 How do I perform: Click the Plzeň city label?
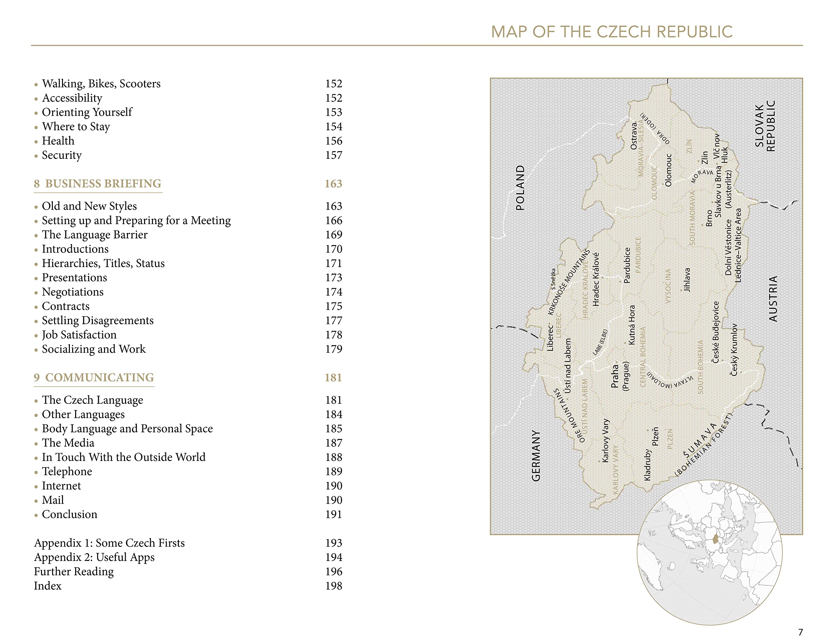(655, 437)
